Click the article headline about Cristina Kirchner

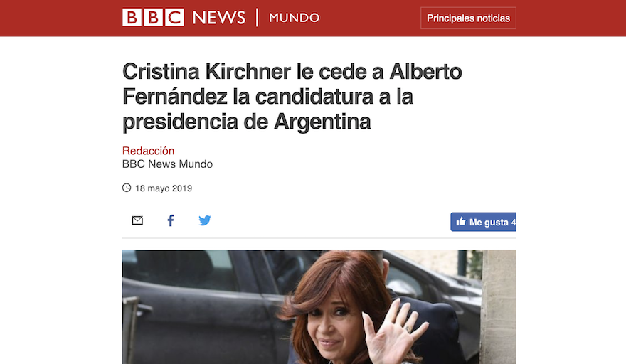coord(292,96)
